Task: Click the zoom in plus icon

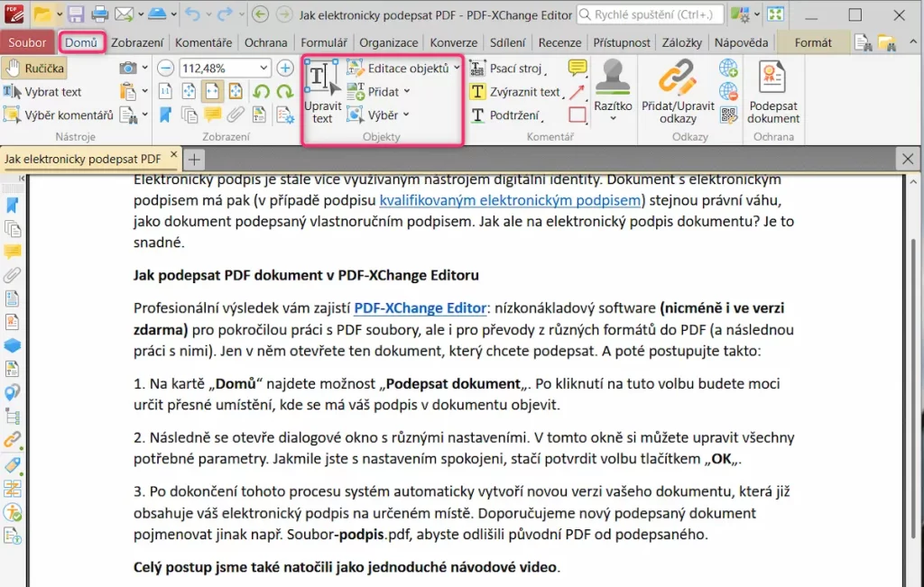Action: [285, 69]
